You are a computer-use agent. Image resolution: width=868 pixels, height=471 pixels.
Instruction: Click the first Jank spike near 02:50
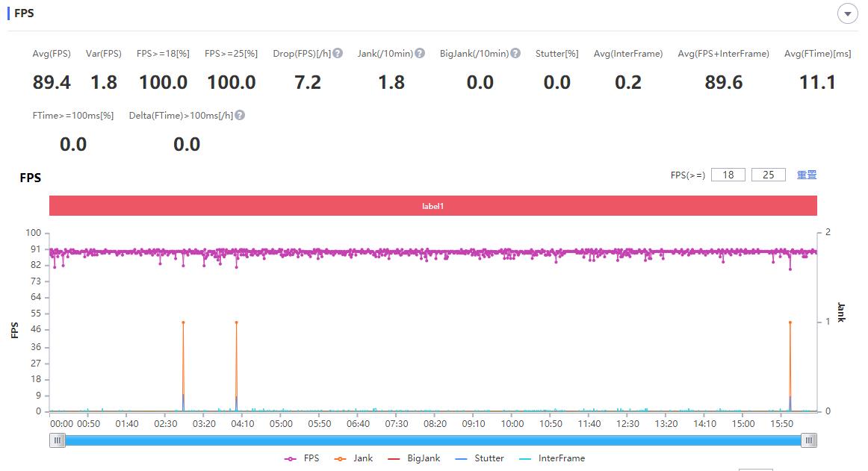(183, 322)
